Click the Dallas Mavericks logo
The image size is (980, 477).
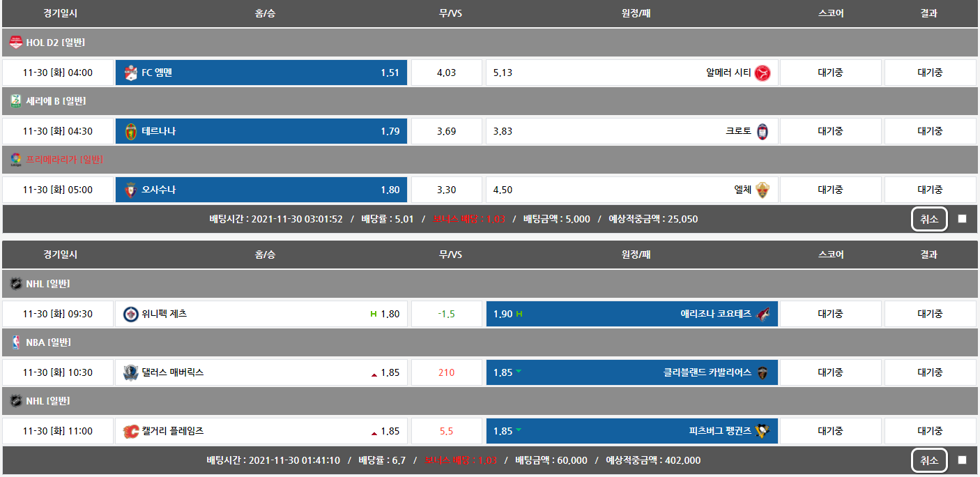pos(130,372)
